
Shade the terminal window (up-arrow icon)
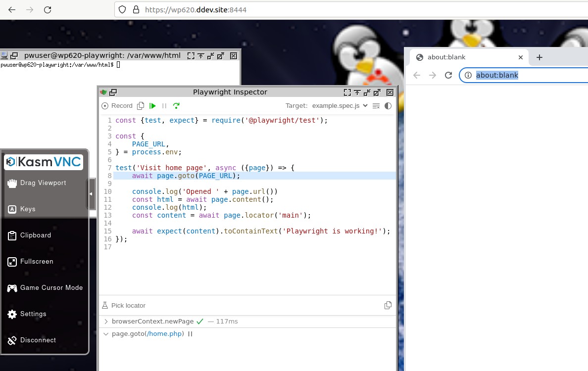(201, 56)
